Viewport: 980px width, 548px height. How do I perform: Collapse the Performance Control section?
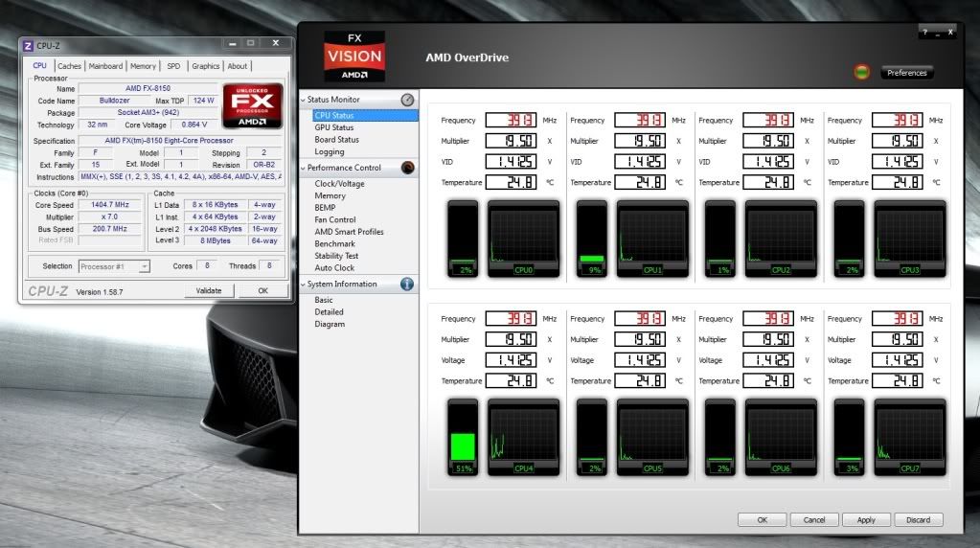[x=303, y=168]
